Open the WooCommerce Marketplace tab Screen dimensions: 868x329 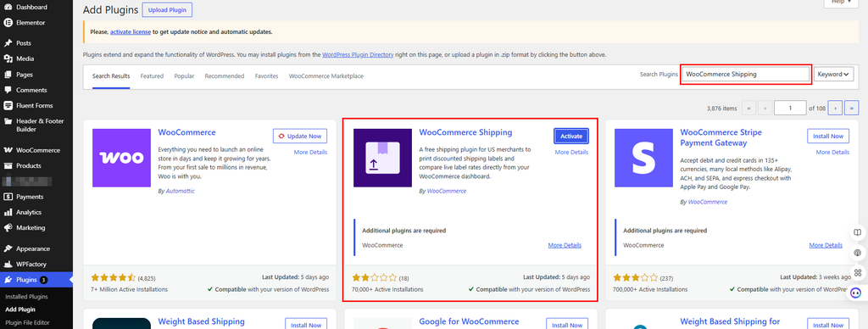tap(326, 75)
